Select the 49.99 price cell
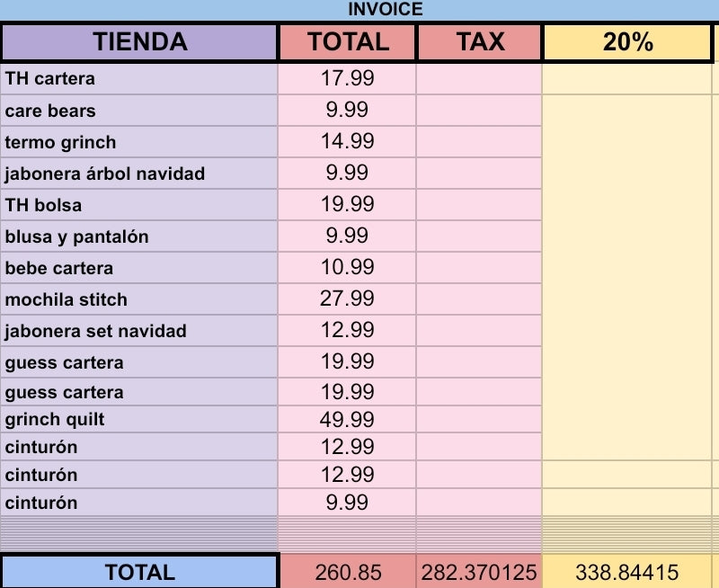Viewport: 719px width, 588px height. 347,419
